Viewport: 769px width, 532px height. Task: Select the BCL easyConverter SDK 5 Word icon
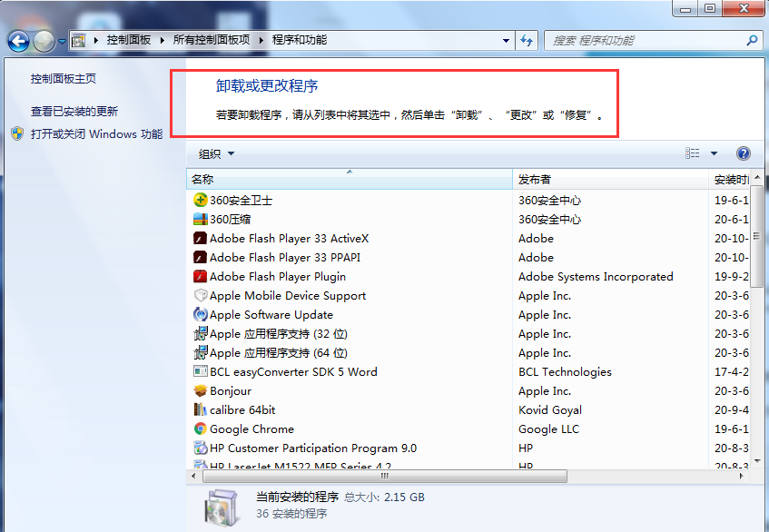[200, 371]
